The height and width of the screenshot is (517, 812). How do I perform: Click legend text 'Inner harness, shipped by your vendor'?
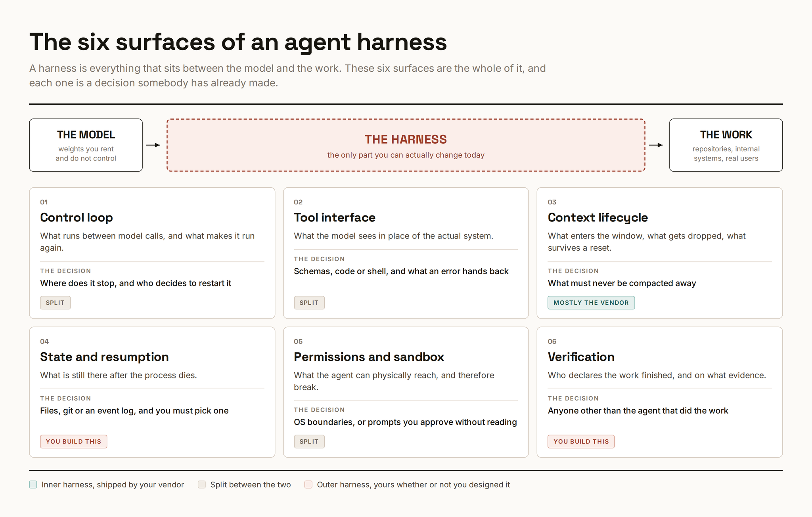(113, 485)
